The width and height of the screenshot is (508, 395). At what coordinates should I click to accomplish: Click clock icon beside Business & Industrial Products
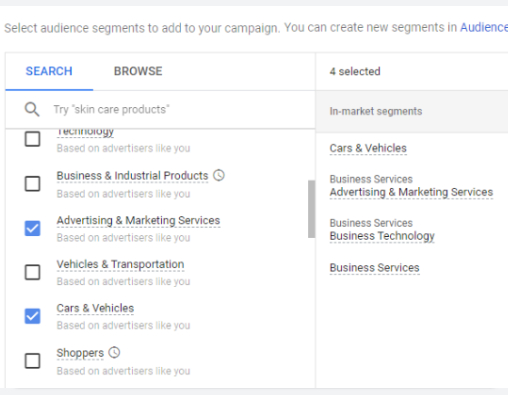click(x=219, y=175)
